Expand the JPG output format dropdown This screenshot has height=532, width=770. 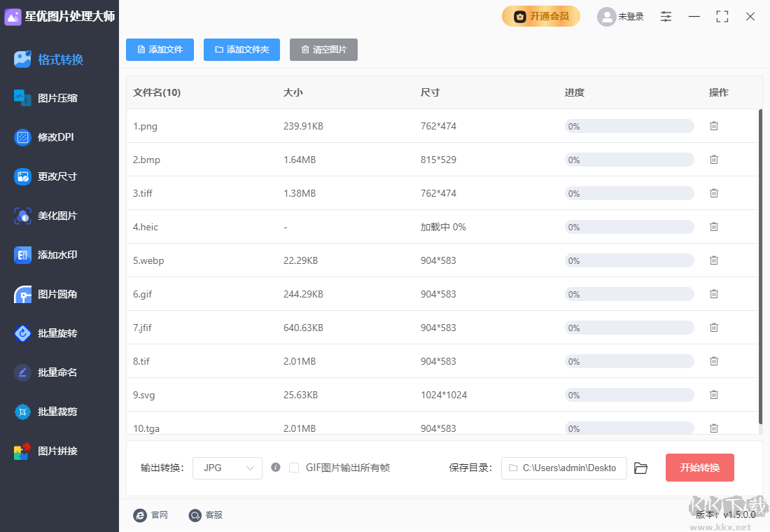click(227, 468)
